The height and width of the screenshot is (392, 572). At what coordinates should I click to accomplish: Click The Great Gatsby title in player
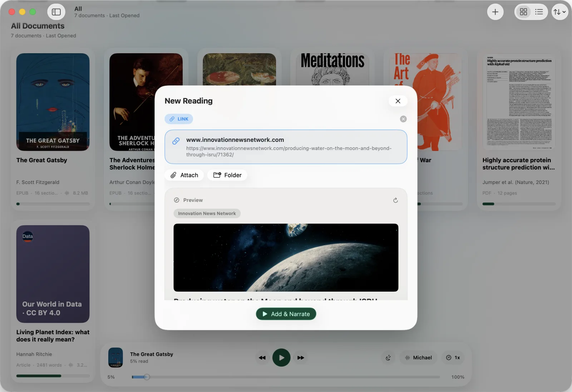[x=152, y=354]
